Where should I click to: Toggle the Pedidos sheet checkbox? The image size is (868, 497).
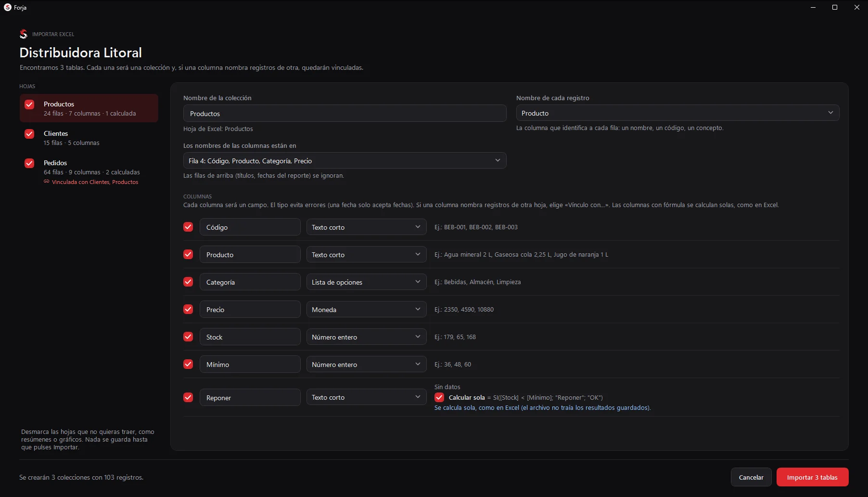pos(29,163)
